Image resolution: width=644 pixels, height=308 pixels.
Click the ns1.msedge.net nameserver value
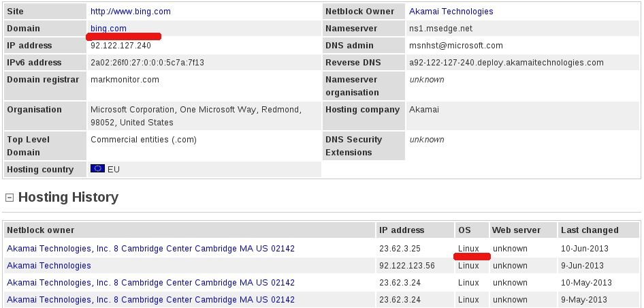[440, 29]
